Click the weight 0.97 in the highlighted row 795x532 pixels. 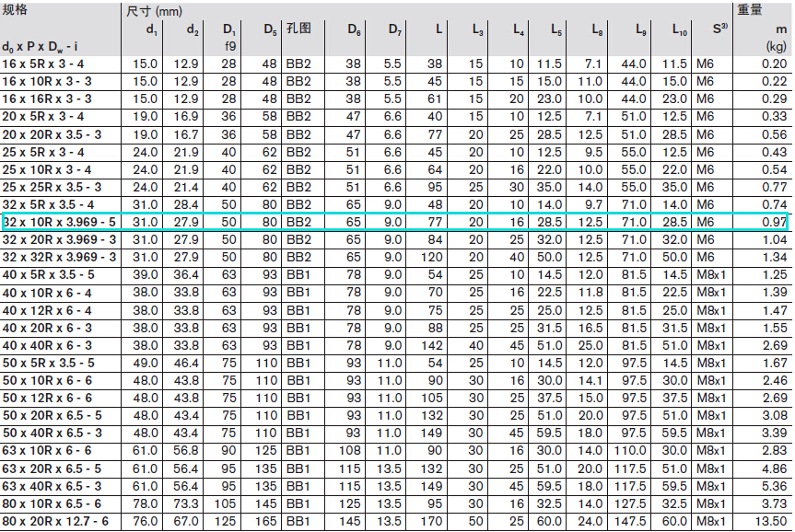point(774,222)
